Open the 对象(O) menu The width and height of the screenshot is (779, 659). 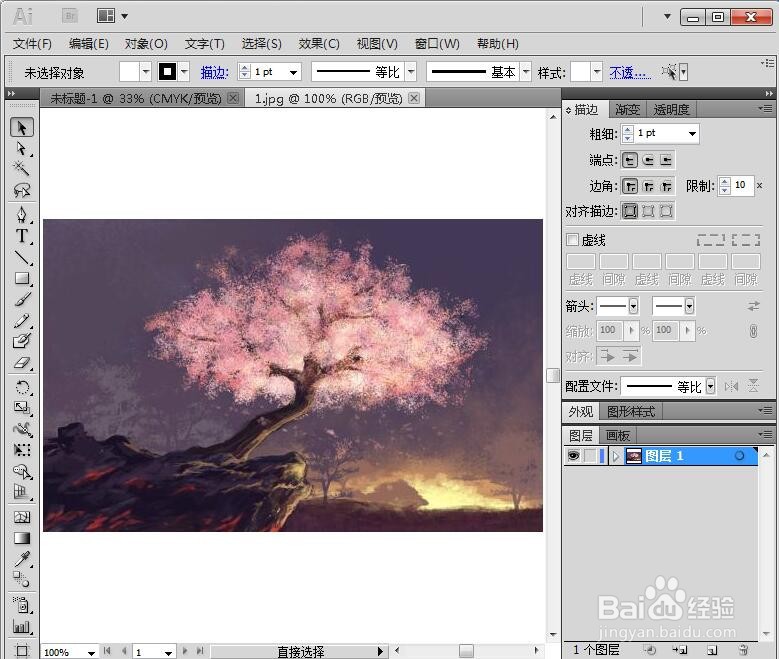(146, 44)
